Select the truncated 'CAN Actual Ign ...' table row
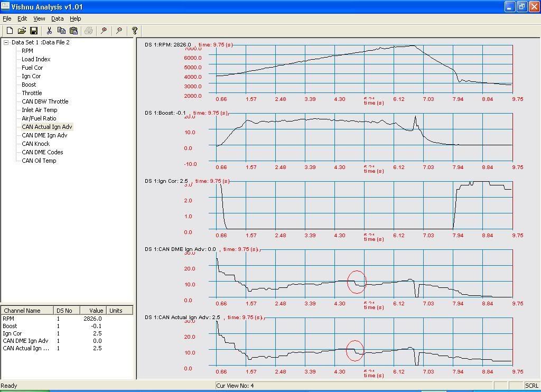The image size is (541, 392). 67,349
